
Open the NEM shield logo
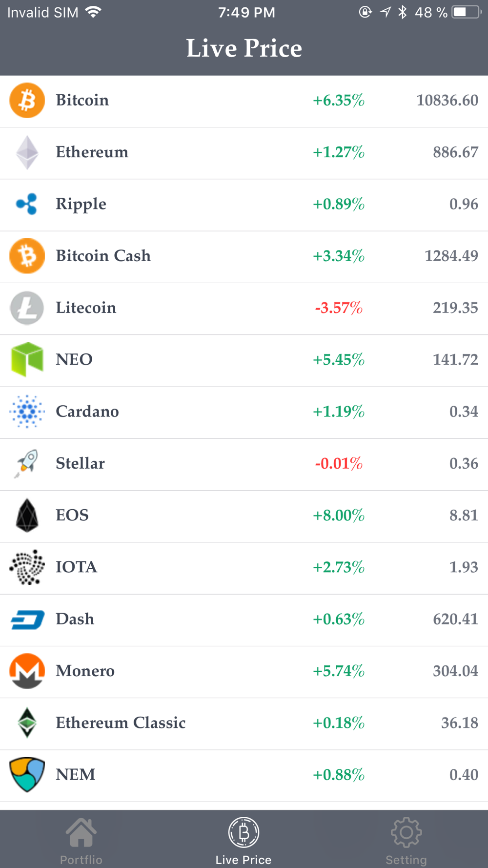(27, 775)
